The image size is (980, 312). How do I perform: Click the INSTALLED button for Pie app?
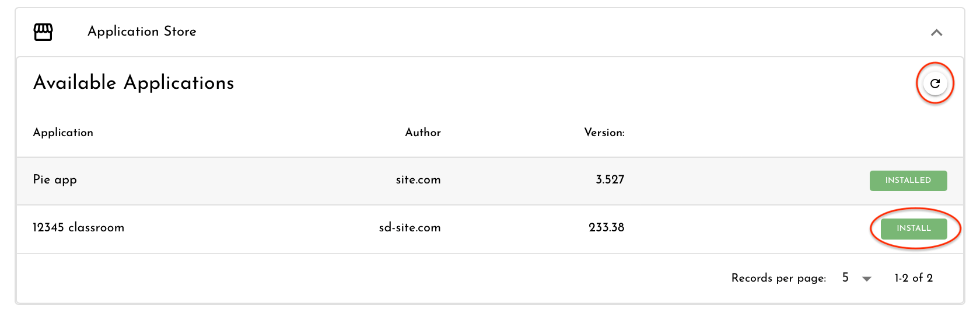(908, 181)
